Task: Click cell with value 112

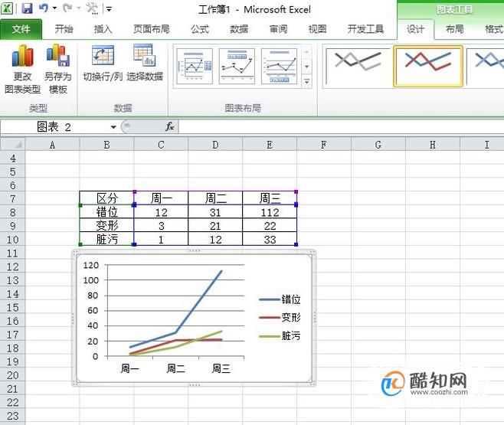Action: point(270,212)
